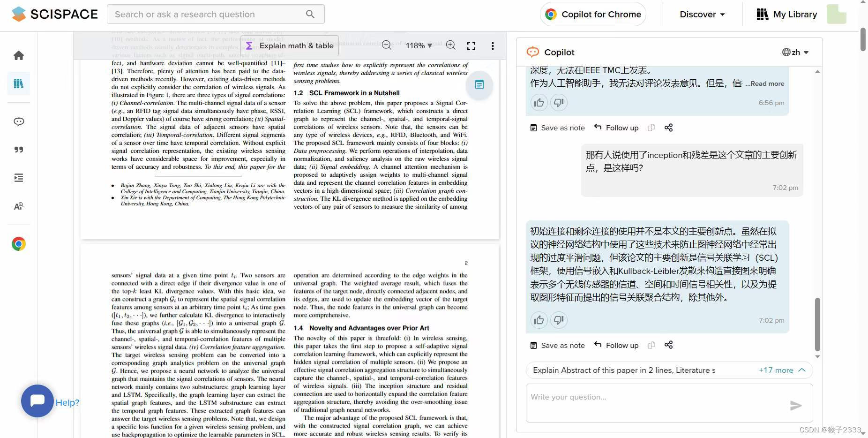
Task: Like the 6:56 pm Copilot answer
Action: coord(539,103)
